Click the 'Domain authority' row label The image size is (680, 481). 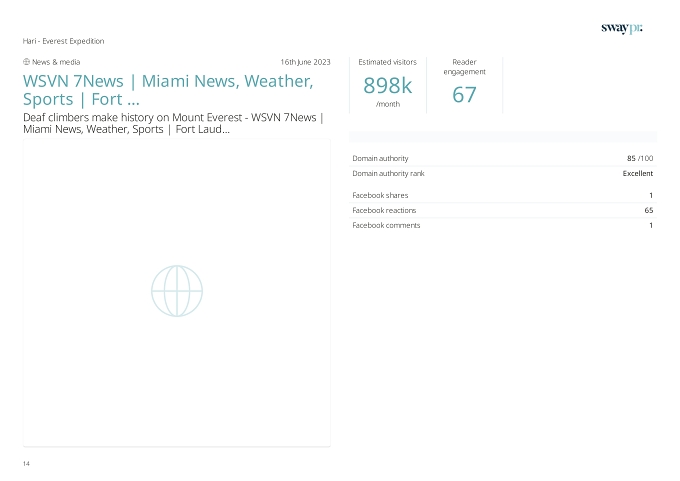click(380, 158)
